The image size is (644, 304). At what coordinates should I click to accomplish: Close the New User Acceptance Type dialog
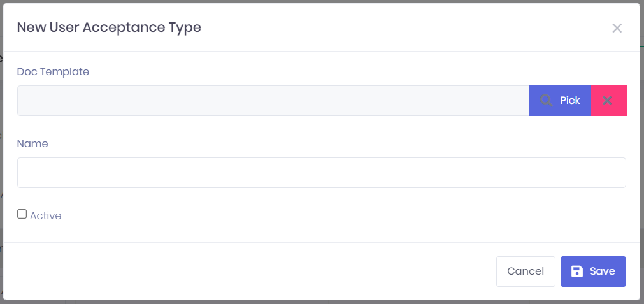pos(617,28)
